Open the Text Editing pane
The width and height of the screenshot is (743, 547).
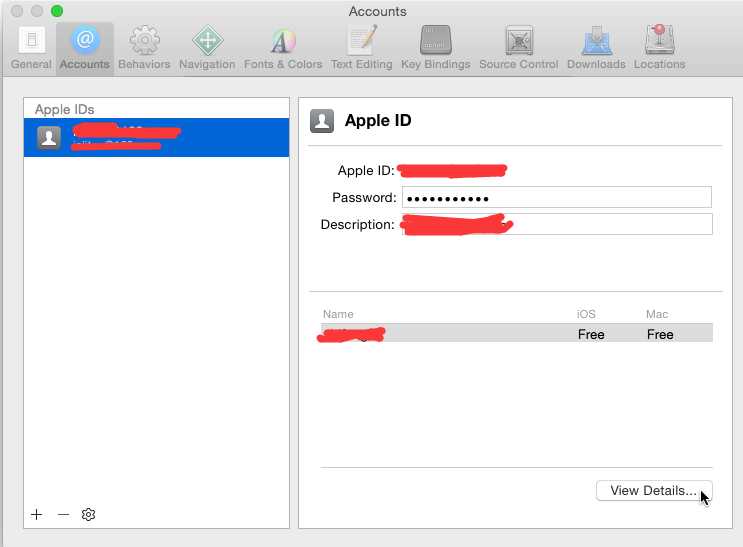[362, 48]
